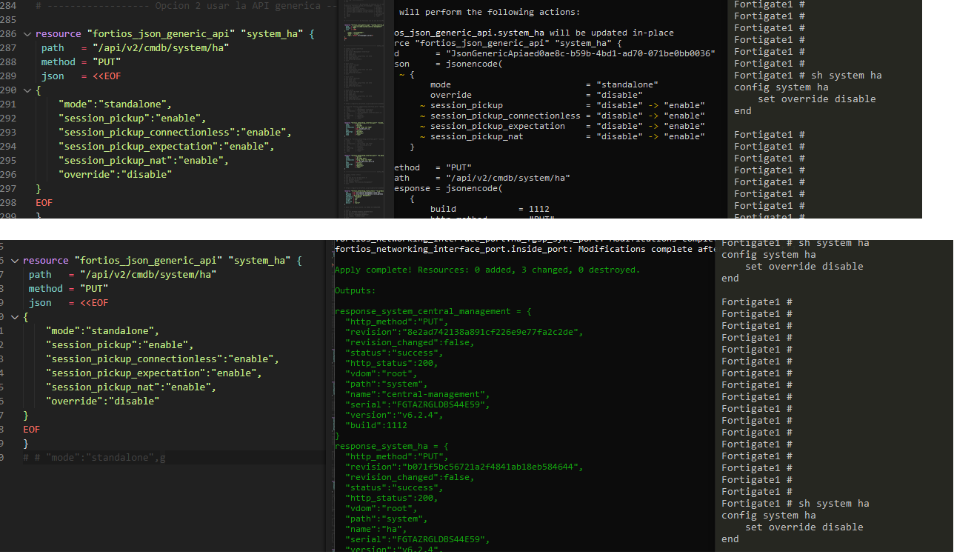Click the "name":"central-management" output line
The width and height of the screenshot is (954, 560).
418,395
